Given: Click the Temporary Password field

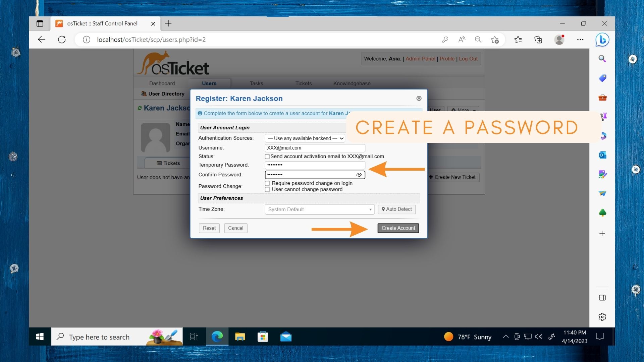Looking at the screenshot, I should coord(315,165).
